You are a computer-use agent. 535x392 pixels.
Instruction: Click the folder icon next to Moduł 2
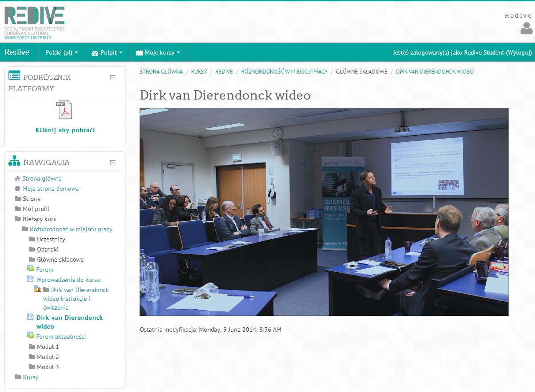(32, 357)
